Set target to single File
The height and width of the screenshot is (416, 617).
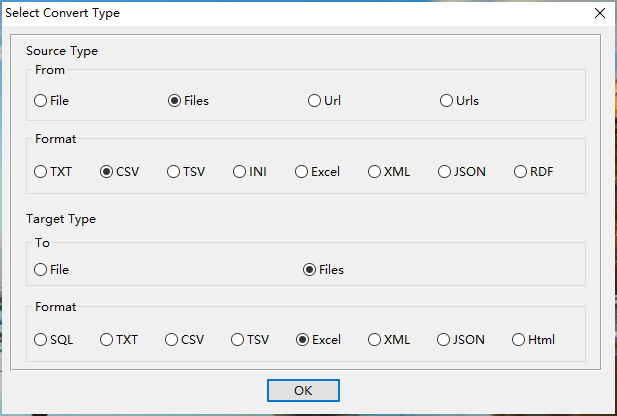tap(41, 269)
